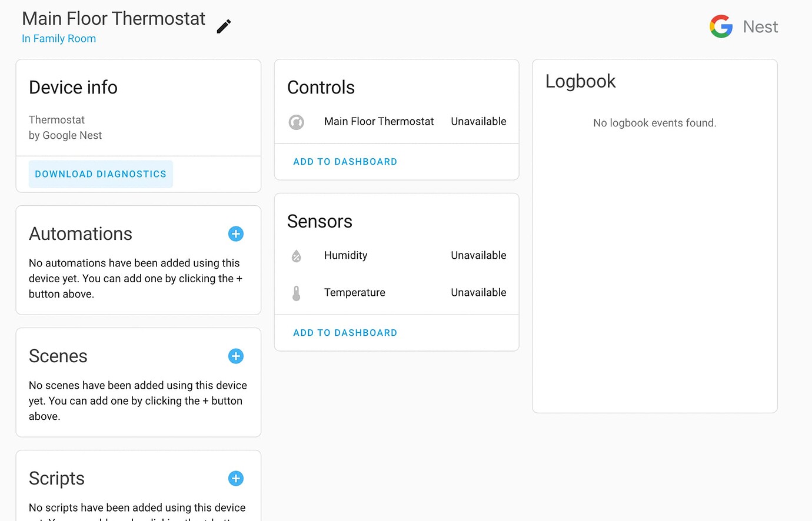Screen dimensions: 812x521
Task: Click the blue plus icon beside Scripts
Action: [x=235, y=478]
